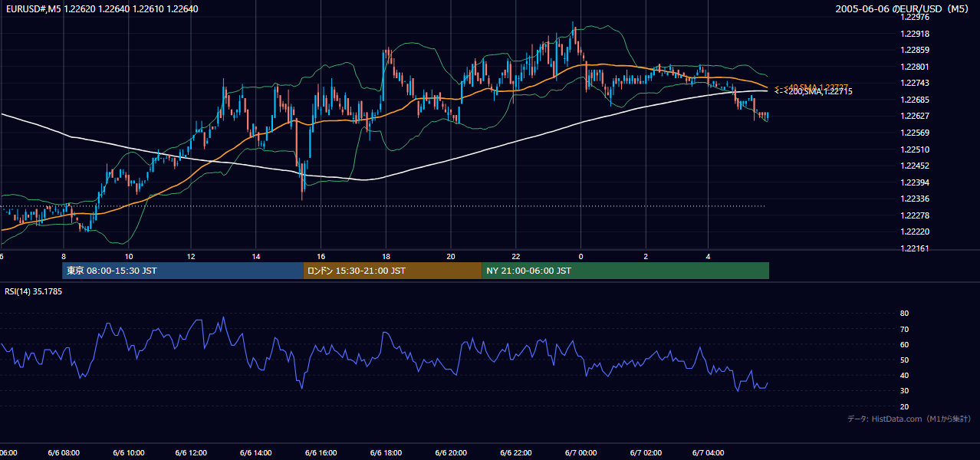
Task: Click price axis label 1.22220
Action: tap(914, 232)
